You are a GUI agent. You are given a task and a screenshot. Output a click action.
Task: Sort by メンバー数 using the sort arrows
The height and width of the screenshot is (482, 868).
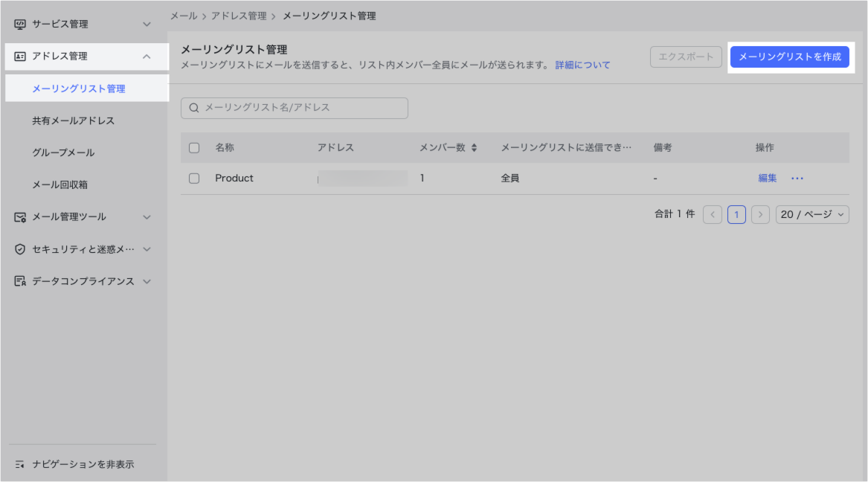[x=474, y=148]
